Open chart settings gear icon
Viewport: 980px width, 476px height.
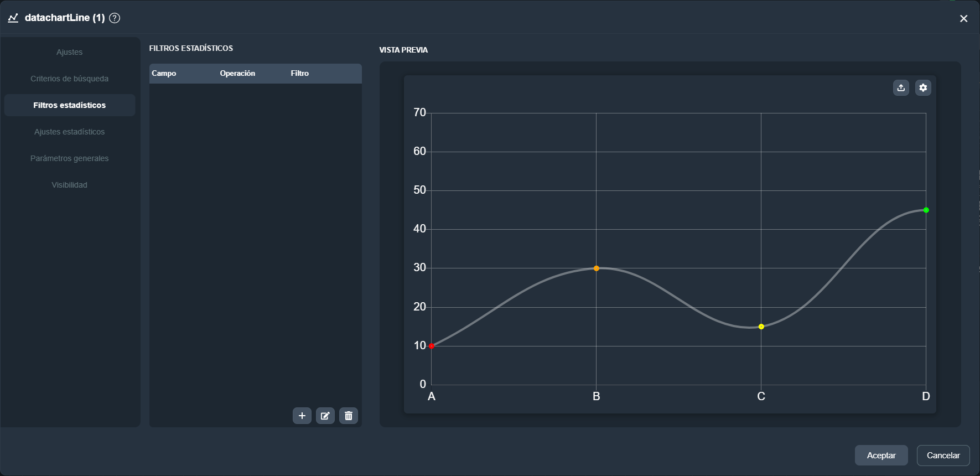923,88
